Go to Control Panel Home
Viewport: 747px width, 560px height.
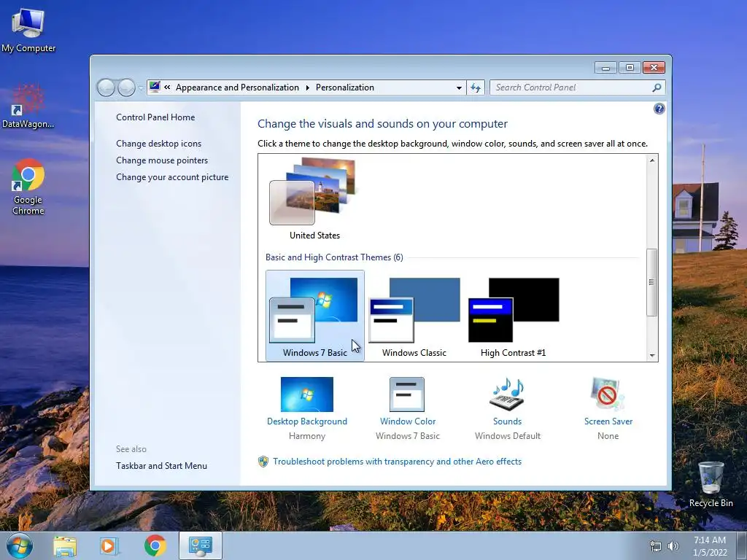[155, 117]
